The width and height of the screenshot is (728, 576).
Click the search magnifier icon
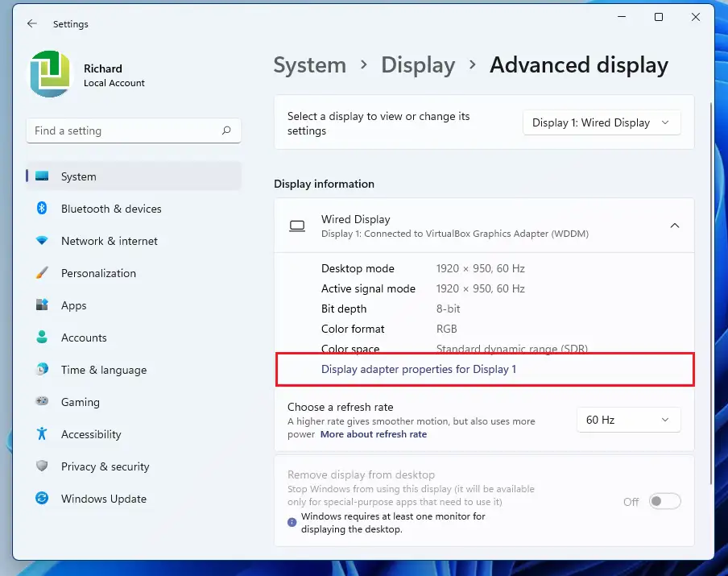point(226,131)
